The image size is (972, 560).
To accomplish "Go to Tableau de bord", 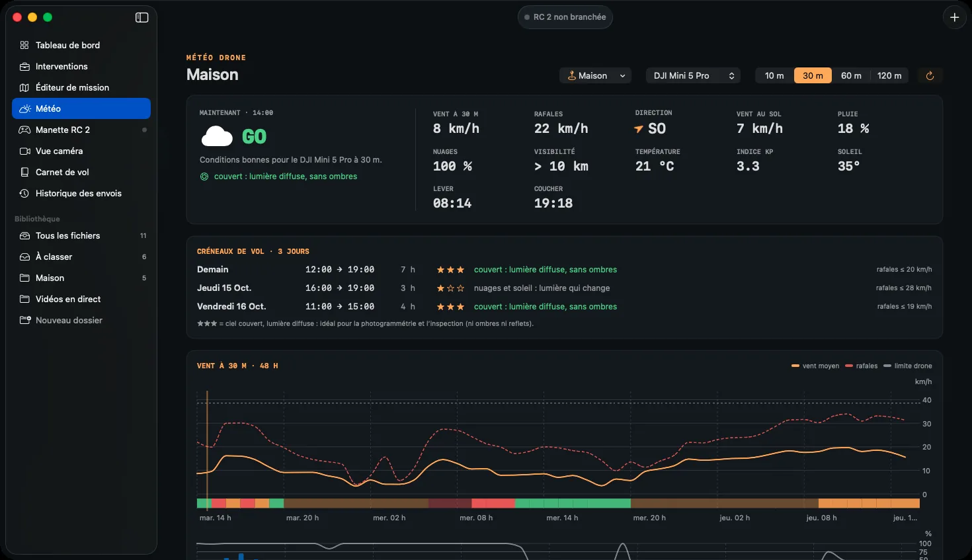I will click(x=67, y=45).
